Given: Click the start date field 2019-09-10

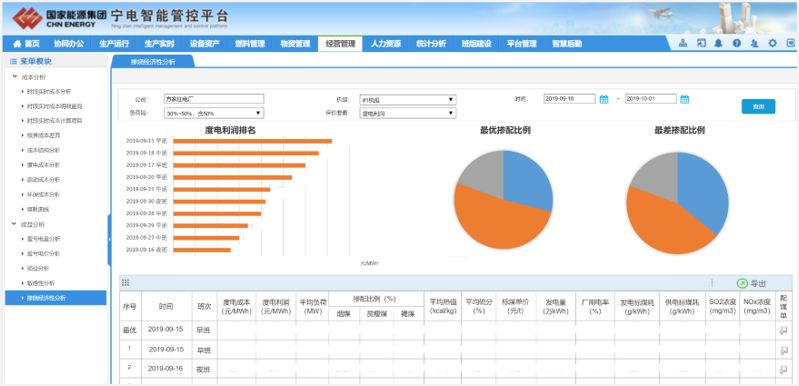Looking at the screenshot, I should 569,99.
